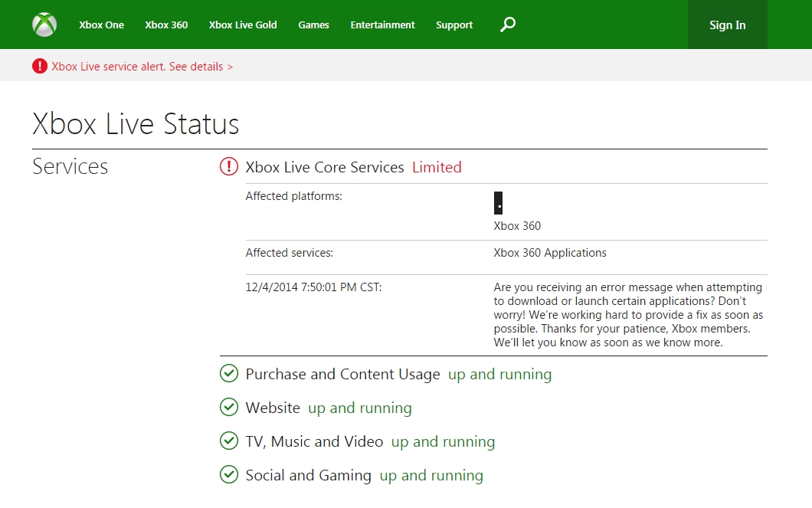The width and height of the screenshot is (812, 508).
Task: Click the Xbox 360 label under platform icon
Action: coord(517,226)
